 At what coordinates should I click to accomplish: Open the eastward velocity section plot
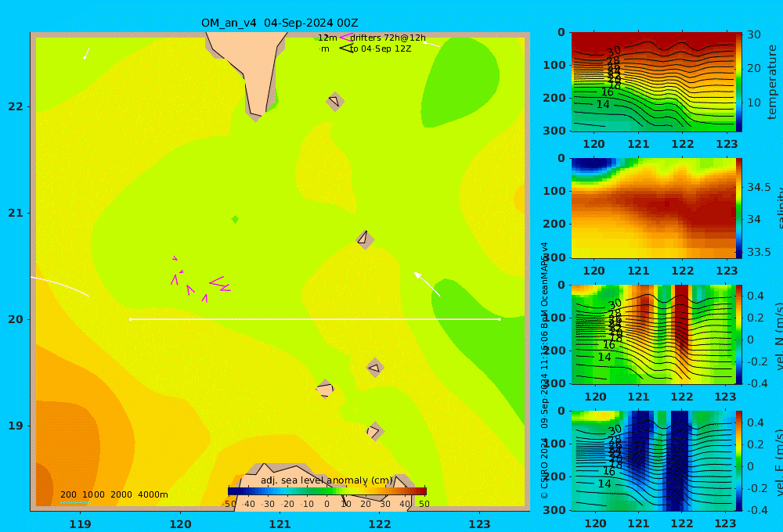(x=653, y=461)
